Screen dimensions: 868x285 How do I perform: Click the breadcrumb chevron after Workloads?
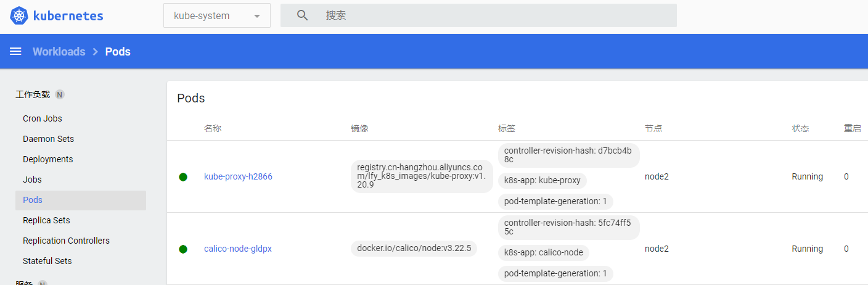[x=96, y=52]
